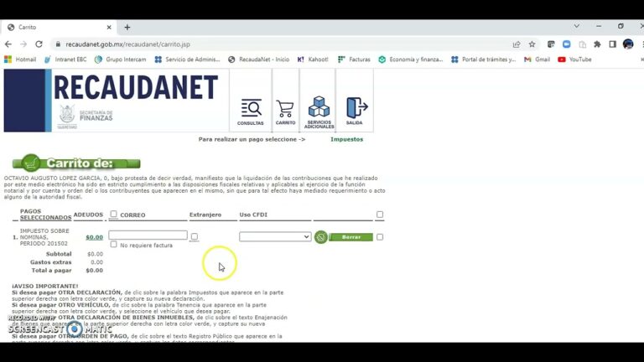The height and width of the screenshot is (362, 644).
Task: Click the $0.00 adeudos link
Action: [x=94, y=237]
